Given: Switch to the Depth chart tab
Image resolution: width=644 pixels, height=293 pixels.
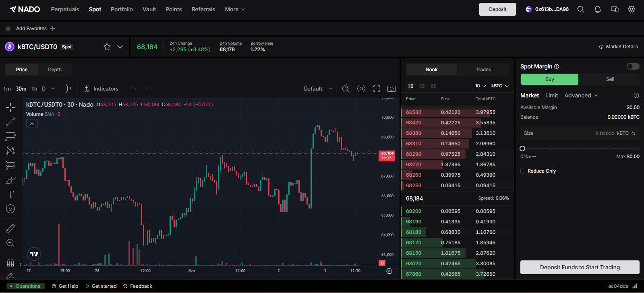Looking at the screenshot, I should click(x=55, y=70).
